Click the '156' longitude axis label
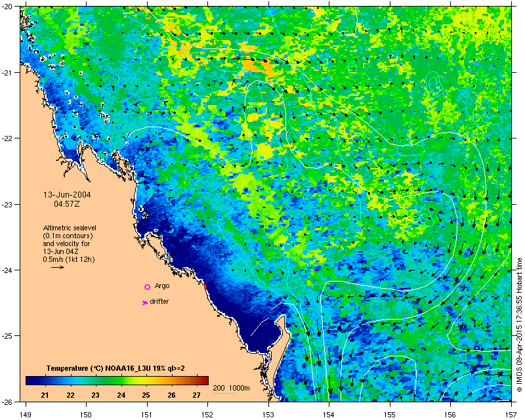Viewport: 525px width, 420px height. tap(451, 415)
